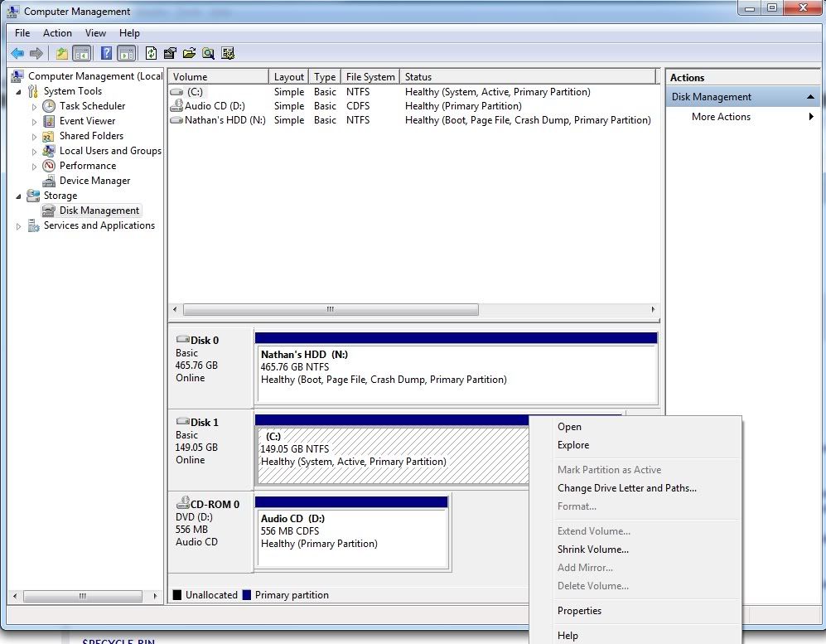Image resolution: width=826 pixels, height=644 pixels.
Task: Select the Shared Folders icon
Action: tap(49, 136)
